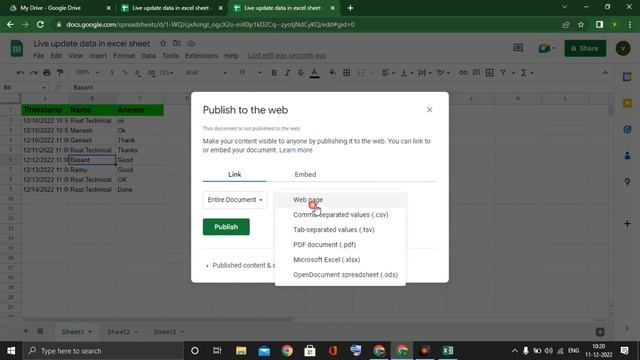Switch to the Embed tab
640x360 pixels.
305,174
